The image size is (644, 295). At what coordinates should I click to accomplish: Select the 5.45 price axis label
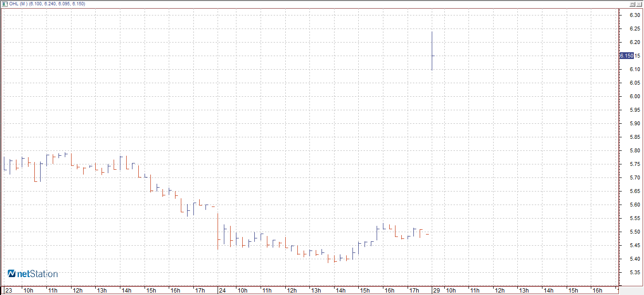click(635, 245)
